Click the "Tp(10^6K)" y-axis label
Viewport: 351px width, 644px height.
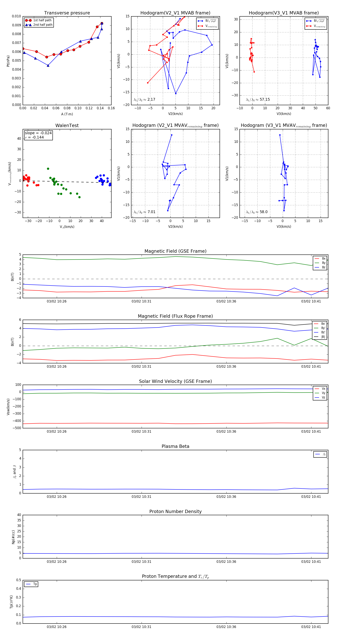tap(11, 602)
